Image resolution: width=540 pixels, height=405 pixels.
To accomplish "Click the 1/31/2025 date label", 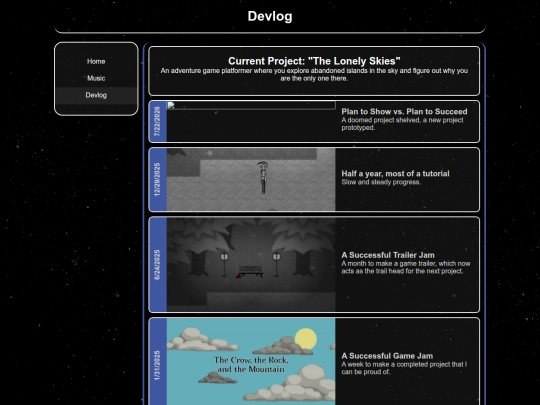I will pyautogui.click(x=157, y=365).
